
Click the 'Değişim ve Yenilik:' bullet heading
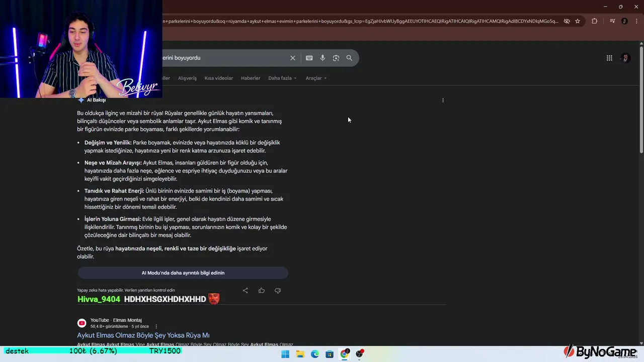(x=108, y=143)
